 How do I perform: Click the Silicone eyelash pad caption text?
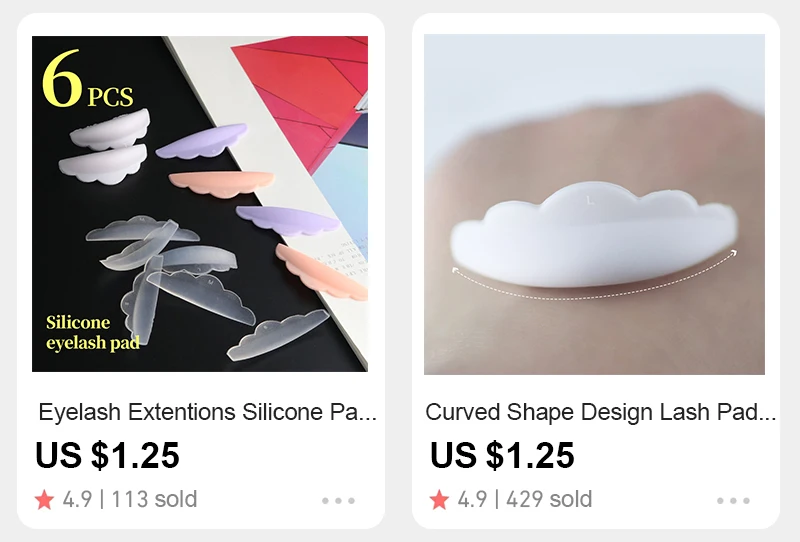[93, 333]
